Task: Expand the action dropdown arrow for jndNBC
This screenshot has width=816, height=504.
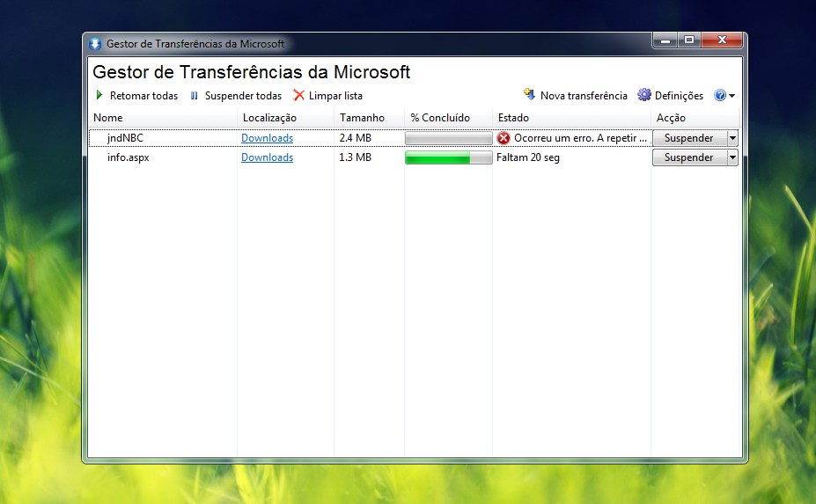Action: coord(732,138)
